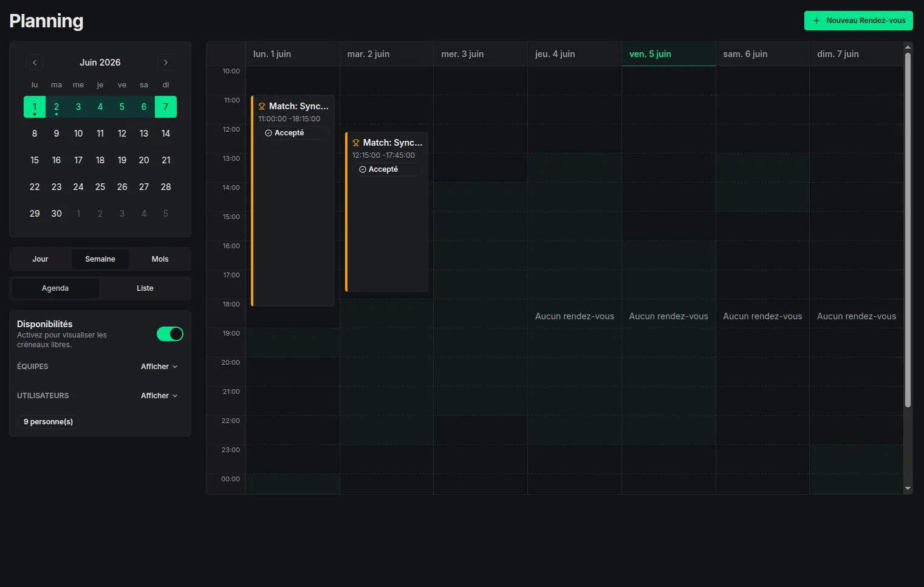Select June 18 in the mini calendar
Viewport: 924px width, 587px height.
(100, 160)
